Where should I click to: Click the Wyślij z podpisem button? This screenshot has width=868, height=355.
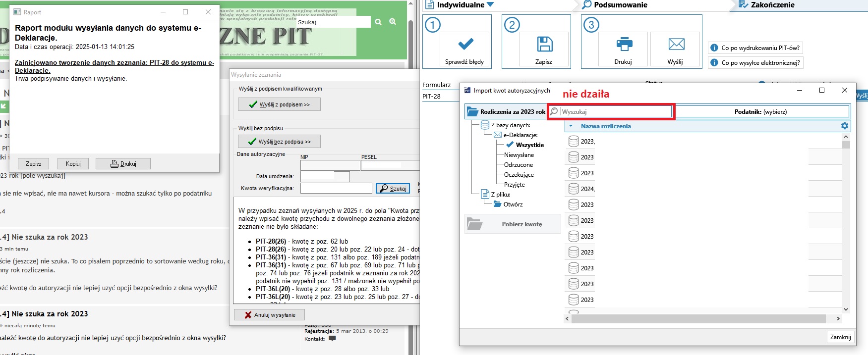279,104
